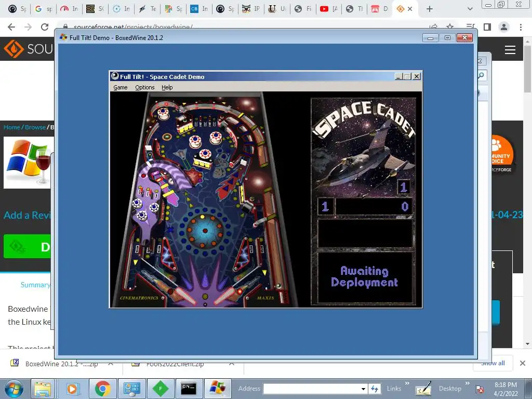Click the Add a Review link
Viewport: 532px width, 399px height.
coord(27,215)
